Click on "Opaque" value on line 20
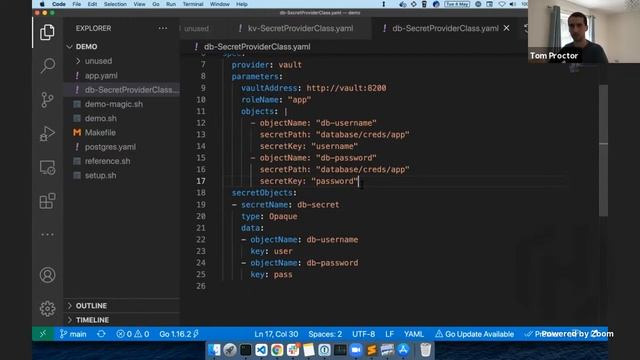 (283, 216)
